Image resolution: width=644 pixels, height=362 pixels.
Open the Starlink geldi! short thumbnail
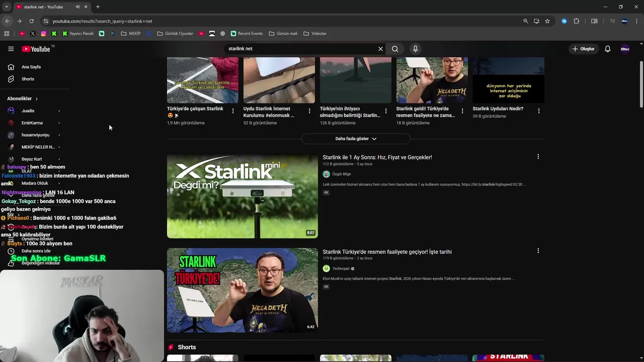tap(432, 80)
